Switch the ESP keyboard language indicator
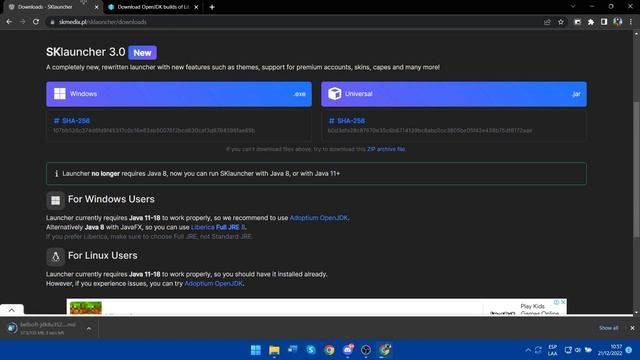Image resolution: width=640 pixels, height=360 pixels. (553, 350)
